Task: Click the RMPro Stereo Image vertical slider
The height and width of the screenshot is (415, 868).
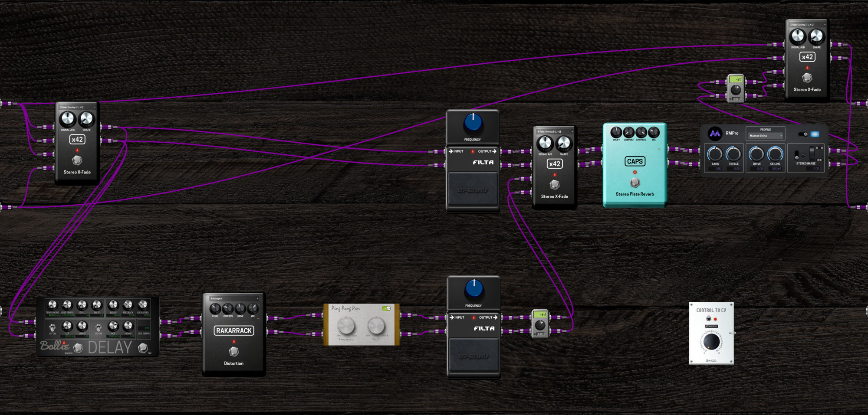Action: [x=812, y=154]
